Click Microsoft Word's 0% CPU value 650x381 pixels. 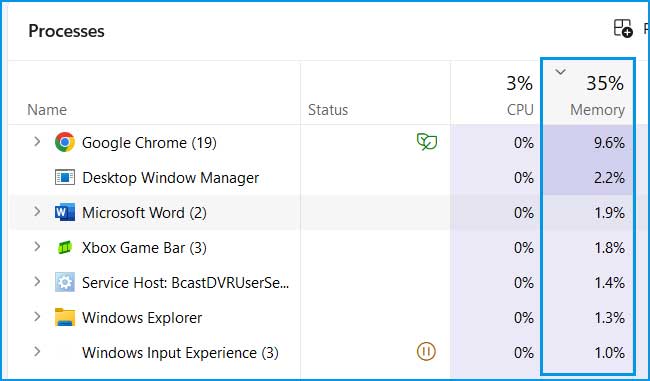pos(524,213)
